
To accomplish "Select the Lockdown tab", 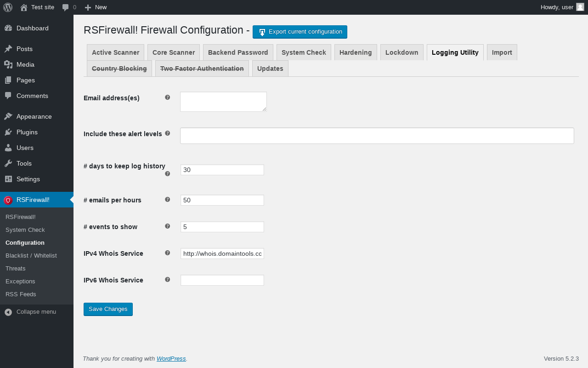I will click(x=402, y=52).
